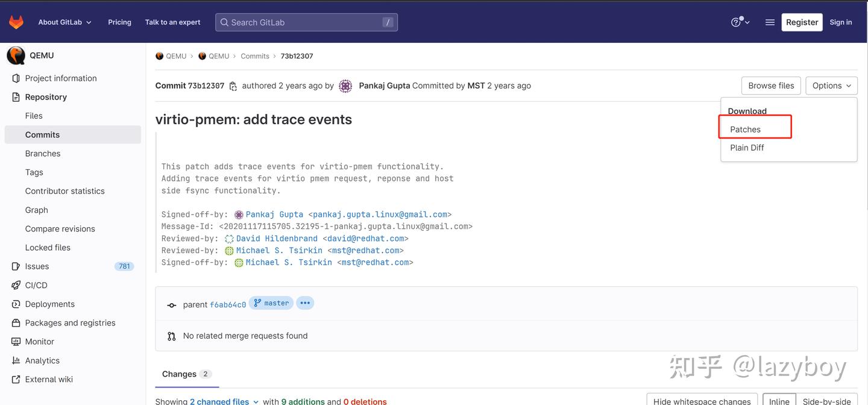Click the search magnifier icon
868x405 pixels.
[224, 22]
